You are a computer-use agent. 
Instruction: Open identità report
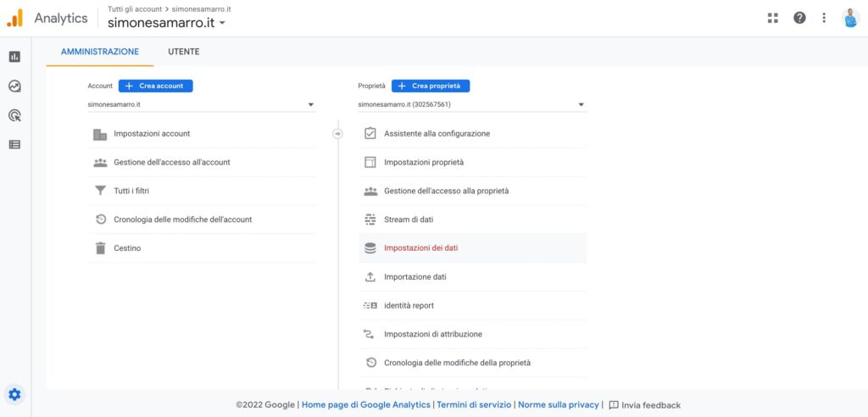point(473,305)
